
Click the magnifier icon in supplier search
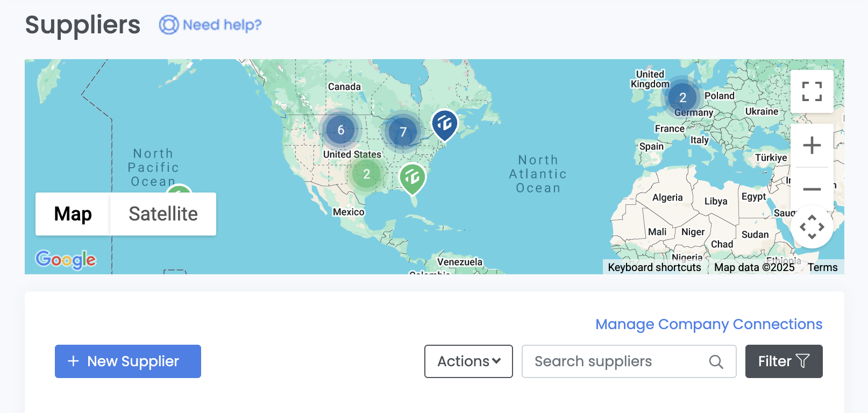716,361
